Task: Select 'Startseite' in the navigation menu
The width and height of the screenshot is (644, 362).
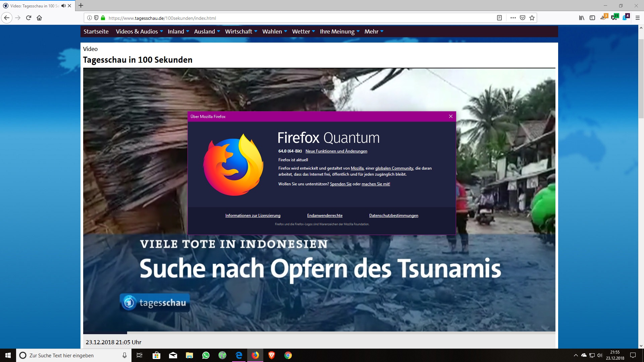Action: (96, 31)
